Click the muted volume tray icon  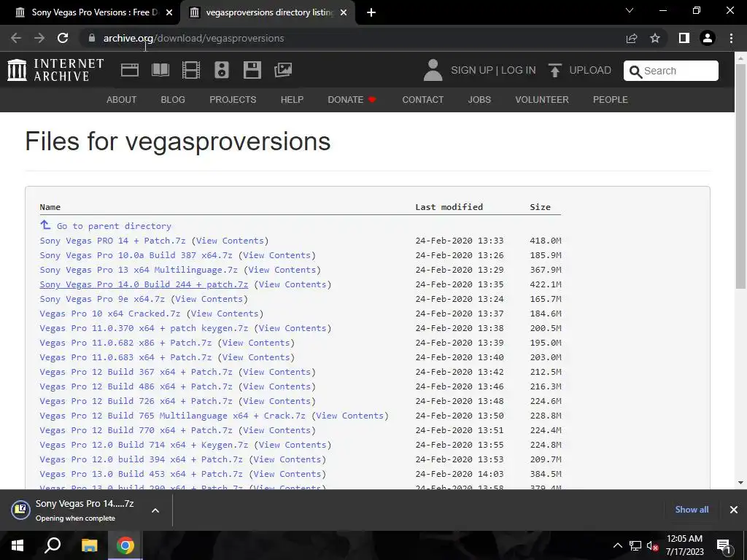point(652,546)
